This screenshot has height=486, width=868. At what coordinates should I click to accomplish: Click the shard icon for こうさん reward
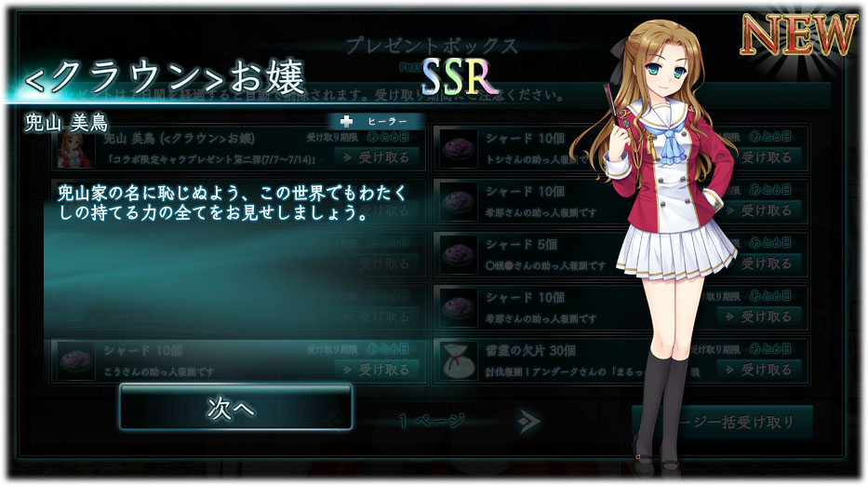[75, 360]
